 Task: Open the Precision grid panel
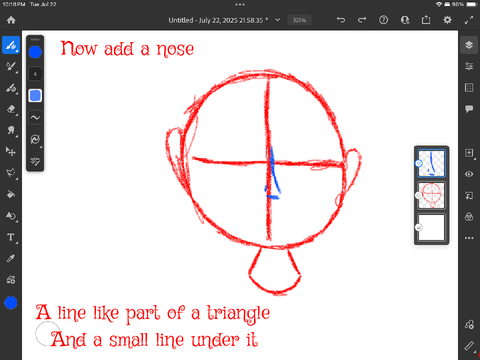coord(469,88)
